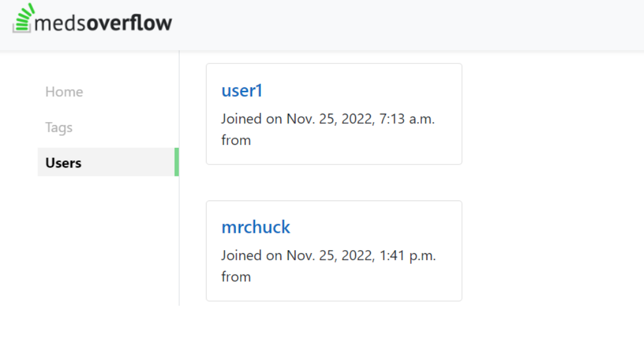Viewport: 644px width, 344px height.
Task: Click the bold 'overflow' part of logo
Action: tap(129, 23)
